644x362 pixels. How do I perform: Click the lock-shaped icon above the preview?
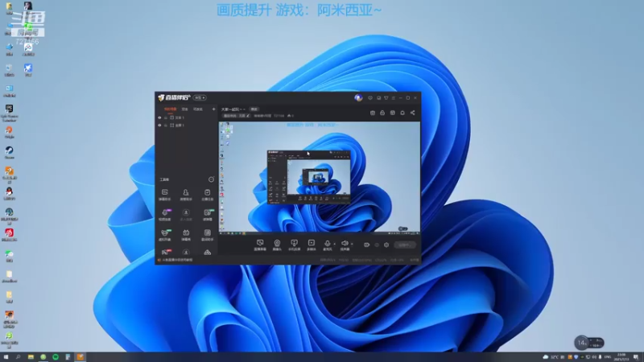(382, 113)
